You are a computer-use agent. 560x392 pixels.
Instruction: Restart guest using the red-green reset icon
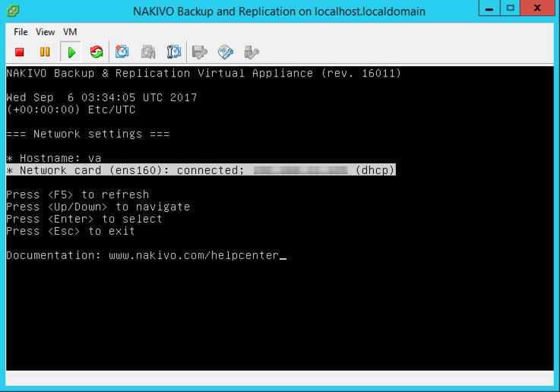point(96,52)
